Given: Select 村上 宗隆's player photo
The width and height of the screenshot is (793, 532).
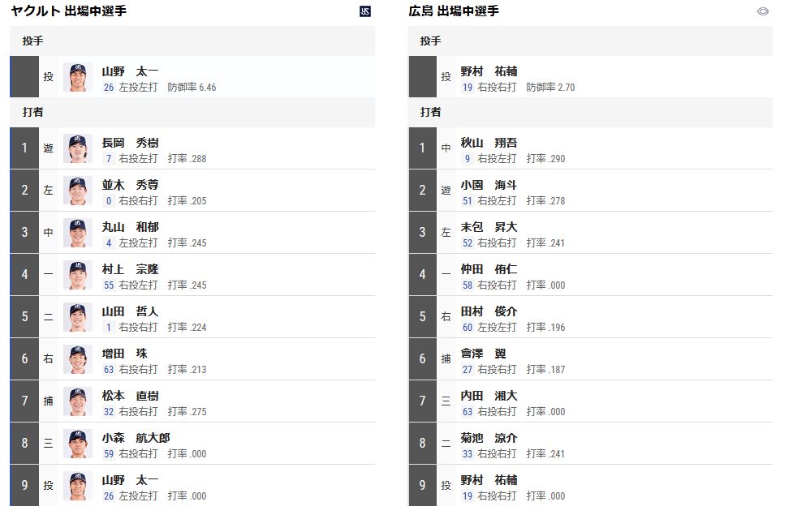Looking at the screenshot, I should [78, 275].
